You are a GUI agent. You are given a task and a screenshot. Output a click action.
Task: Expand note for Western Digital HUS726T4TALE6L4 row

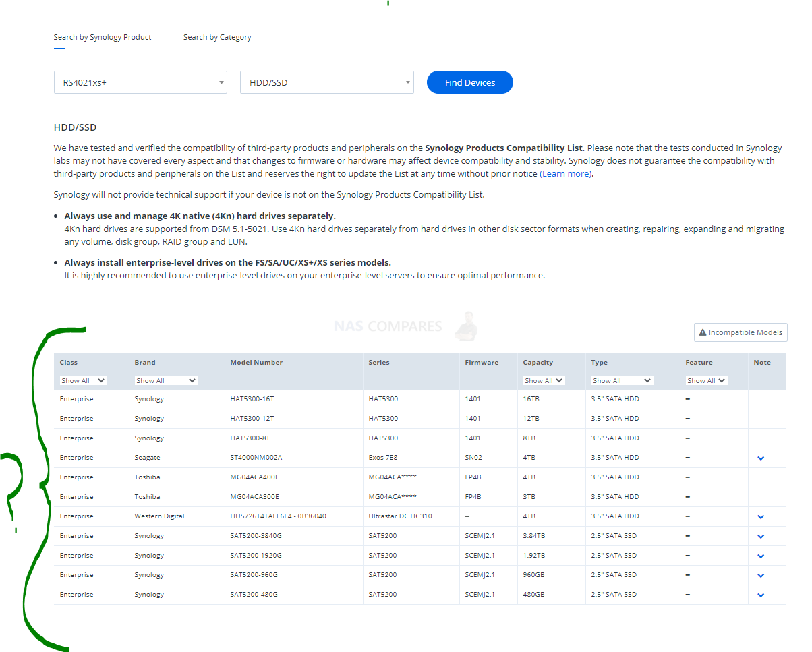[761, 516]
